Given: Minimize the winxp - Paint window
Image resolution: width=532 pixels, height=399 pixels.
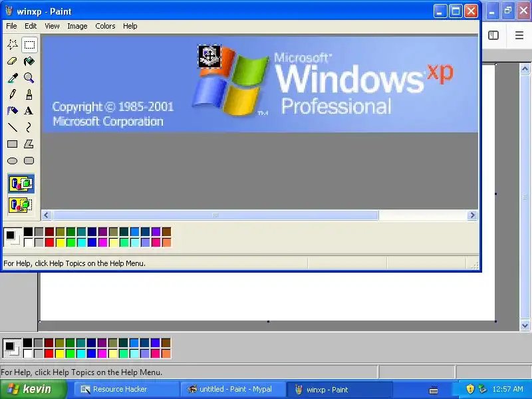Looking at the screenshot, I should (440, 11).
